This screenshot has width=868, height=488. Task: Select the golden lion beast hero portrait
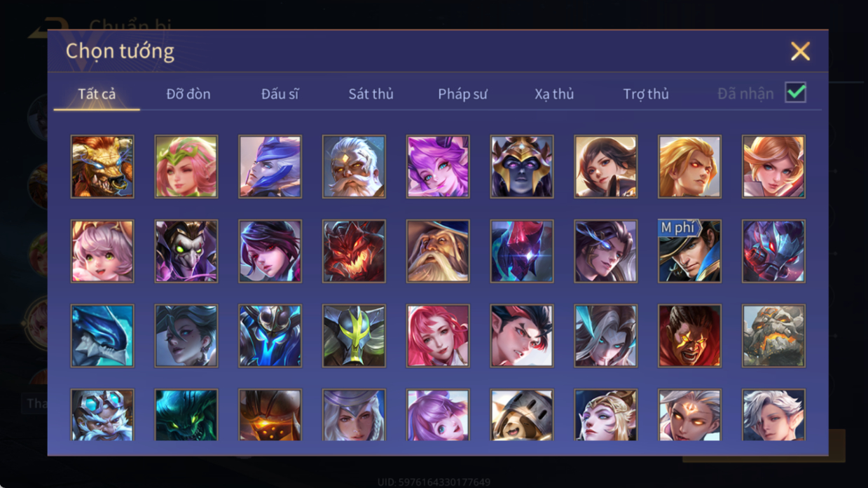coord(102,167)
